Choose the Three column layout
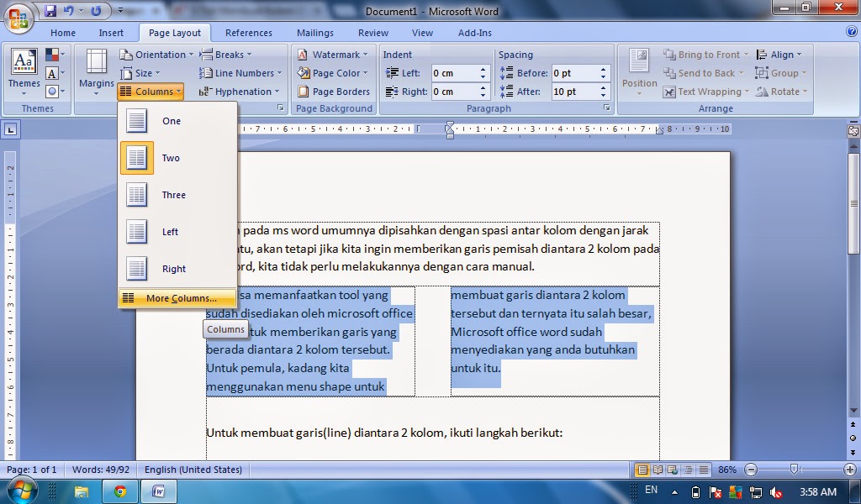 [178, 195]
